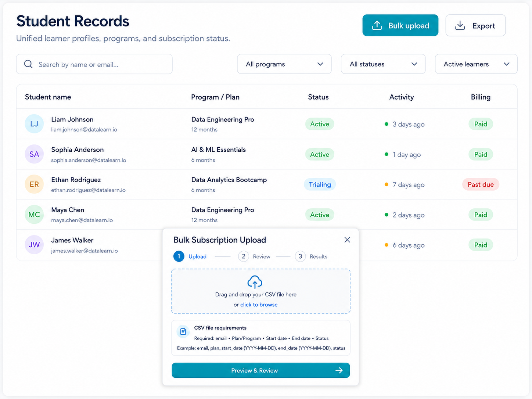Select step 3 Results in the wizard
The image size is (532, 399).
click(311, 256)
